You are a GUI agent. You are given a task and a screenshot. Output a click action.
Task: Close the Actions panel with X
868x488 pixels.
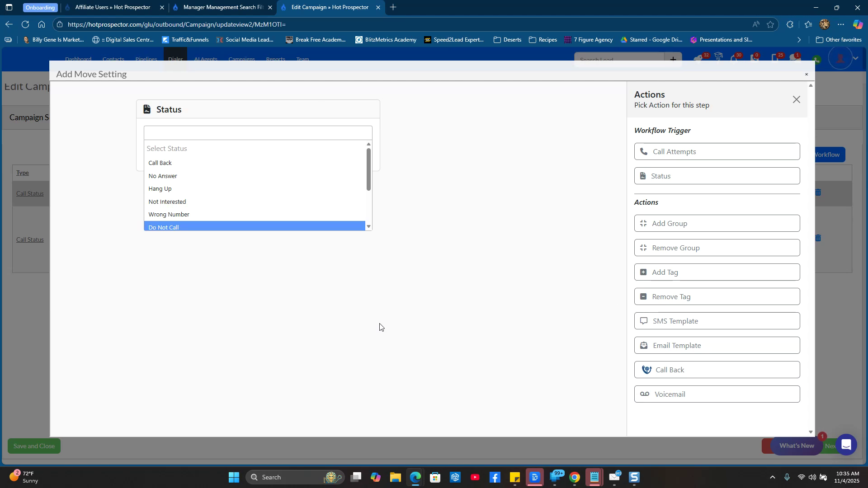pos(796,100)
